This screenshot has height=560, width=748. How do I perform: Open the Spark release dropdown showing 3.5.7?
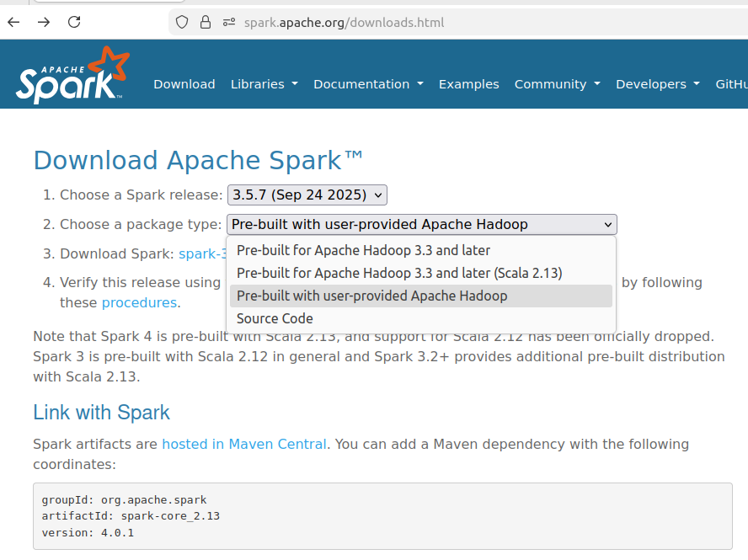[307, 195]
